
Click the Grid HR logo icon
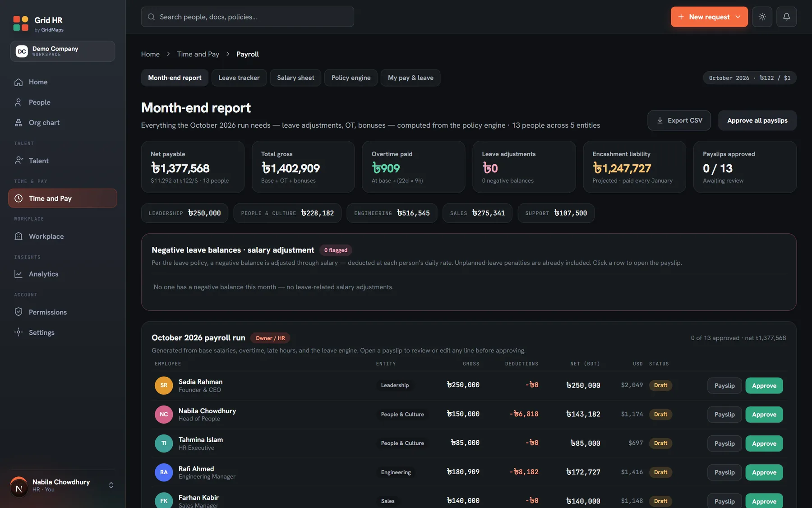[21, 23]
